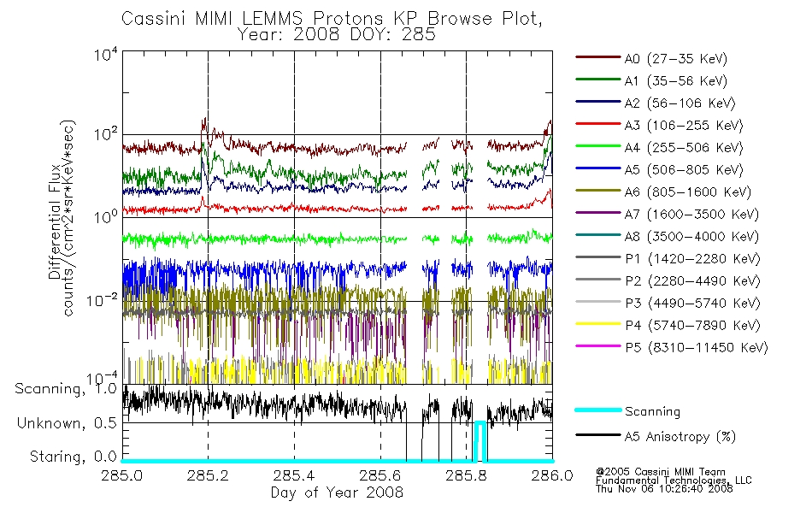Click the dark green A1 legend line

pos(598,80)
